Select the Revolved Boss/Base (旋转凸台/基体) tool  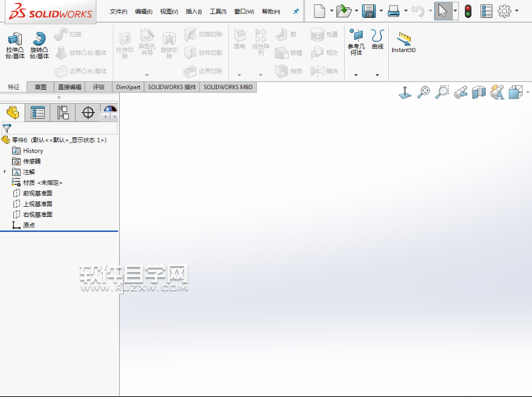pyautogui.click(x=38, y=45)
